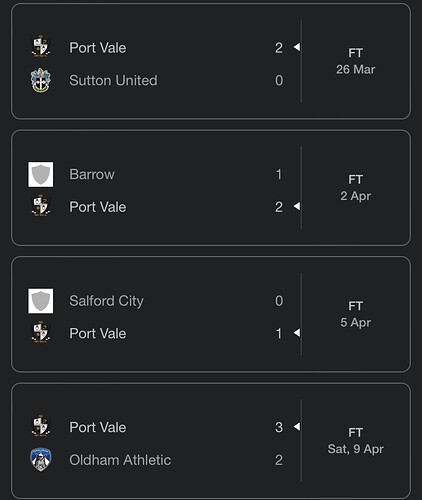The width and height of the screenshot is (422, 500).
Task: Click winner arrow beside Port Vale's score 3
Action: (x=297, y=427)
